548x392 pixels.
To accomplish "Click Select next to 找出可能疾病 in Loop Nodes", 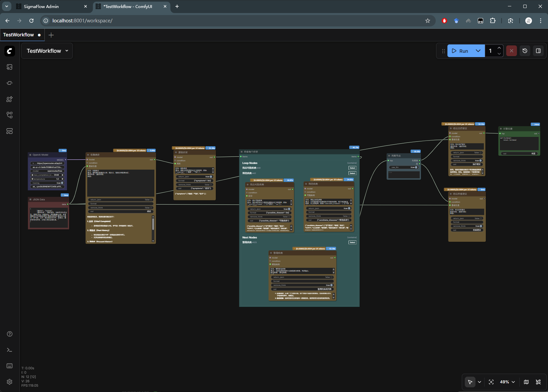I will pos(352,168).
